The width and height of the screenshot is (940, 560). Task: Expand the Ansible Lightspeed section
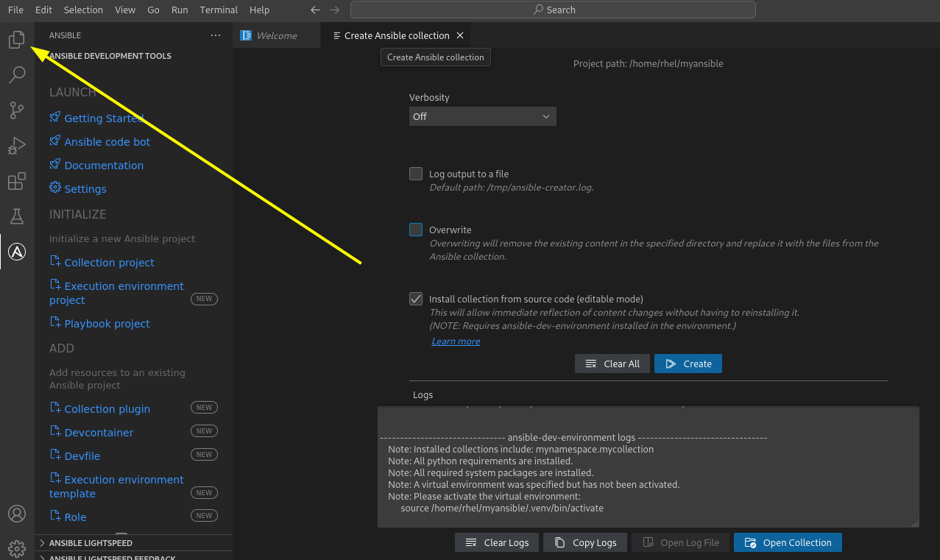134,543
